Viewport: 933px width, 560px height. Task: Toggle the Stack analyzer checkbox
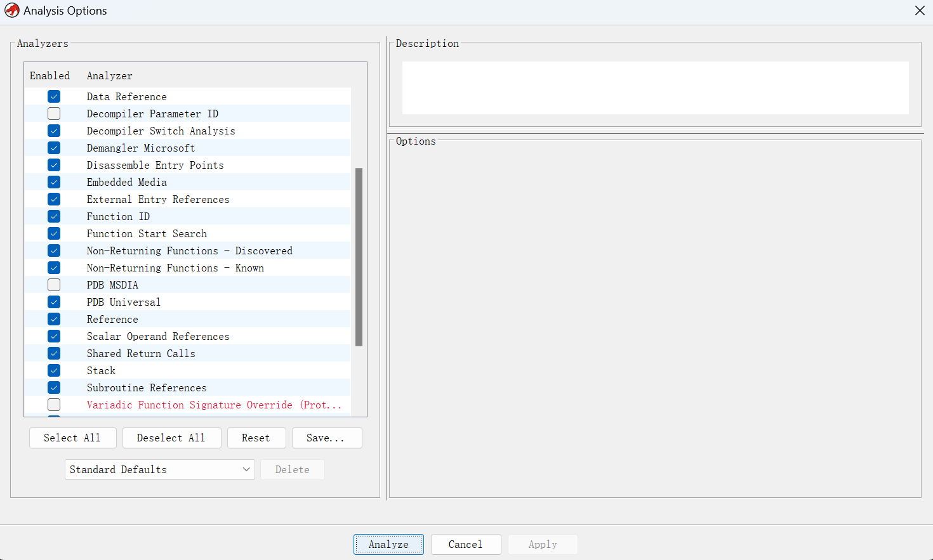(x=54, y=370)
